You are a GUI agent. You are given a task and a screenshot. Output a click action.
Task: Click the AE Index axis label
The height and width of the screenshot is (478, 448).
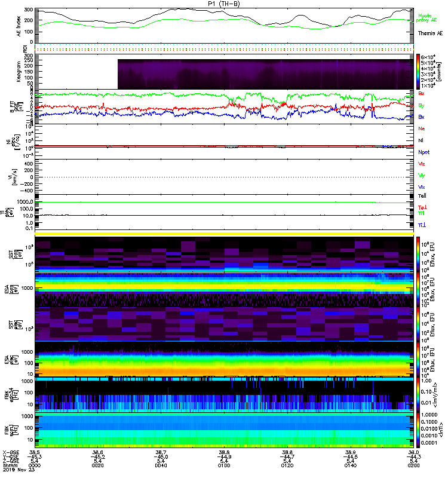(x=19, y=26)
